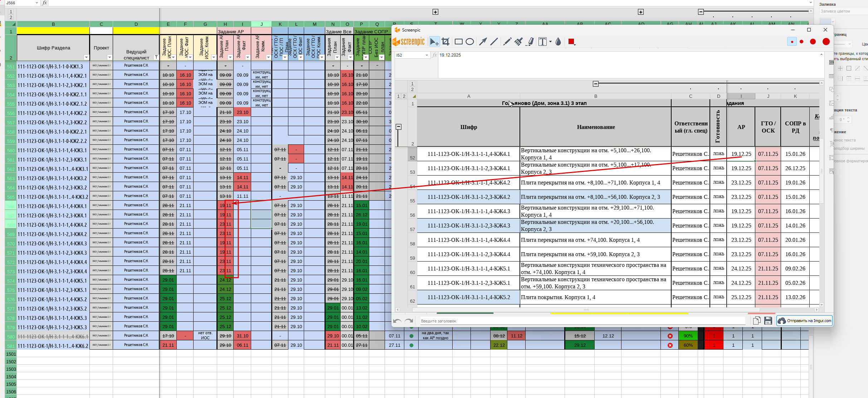The height and width of the screenshot is (398, 868).
Task: Open filter dropdown on Шифр Раздела header
Action: [86, 58]
